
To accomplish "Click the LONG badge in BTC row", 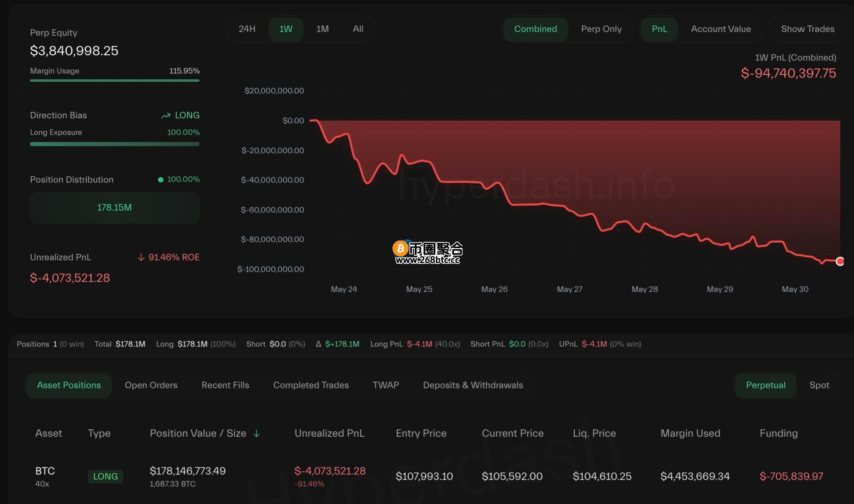I will click(105, 476).
